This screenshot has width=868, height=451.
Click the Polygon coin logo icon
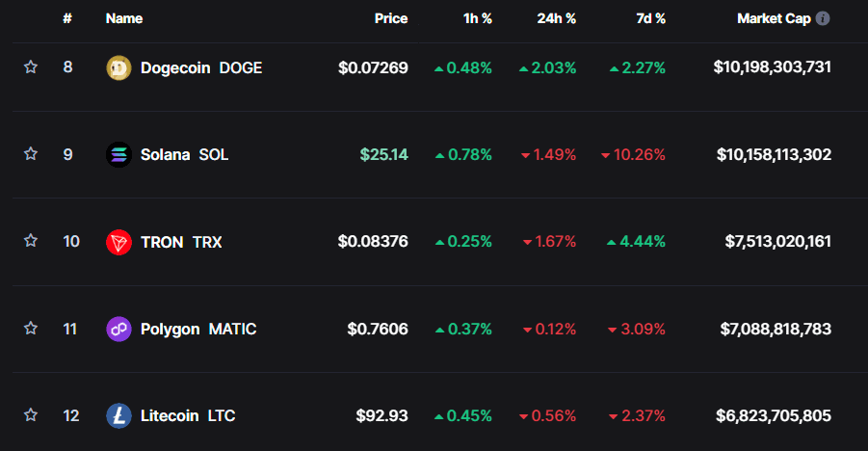[x=118, y=329]
